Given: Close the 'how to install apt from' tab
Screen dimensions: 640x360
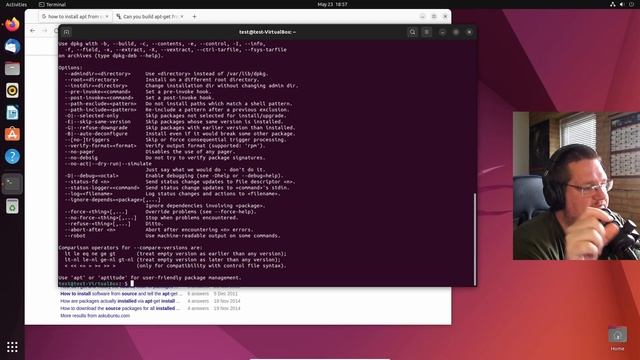Looking at the screenshot, I should click(107, 16).
